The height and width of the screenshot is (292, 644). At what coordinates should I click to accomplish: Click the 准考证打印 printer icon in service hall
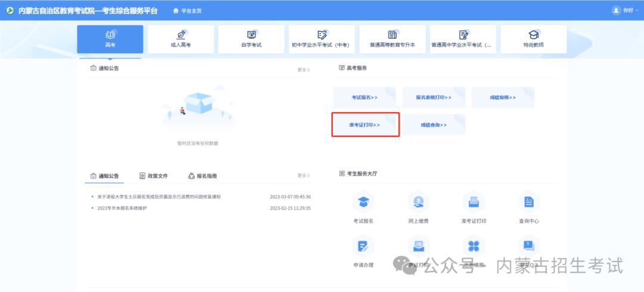point(473,201)
